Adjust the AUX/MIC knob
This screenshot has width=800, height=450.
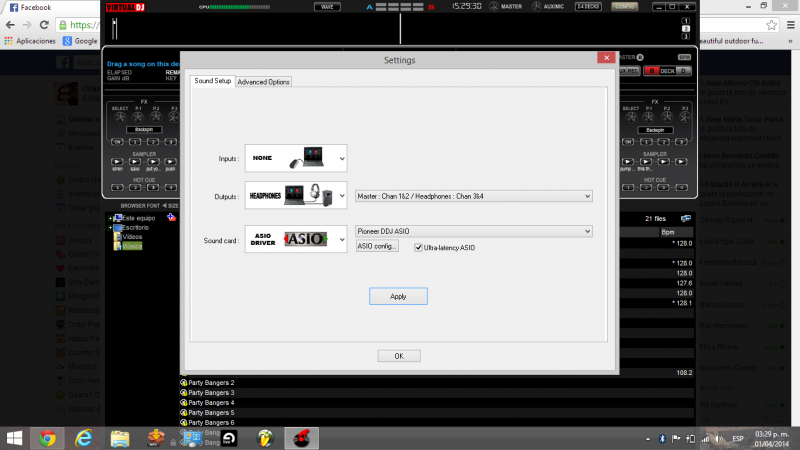point(536,7)
